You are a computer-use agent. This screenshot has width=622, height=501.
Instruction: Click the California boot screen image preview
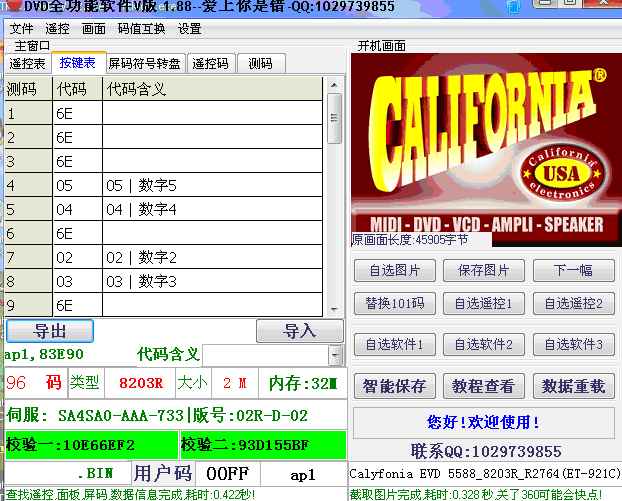(x=486, y=150)
